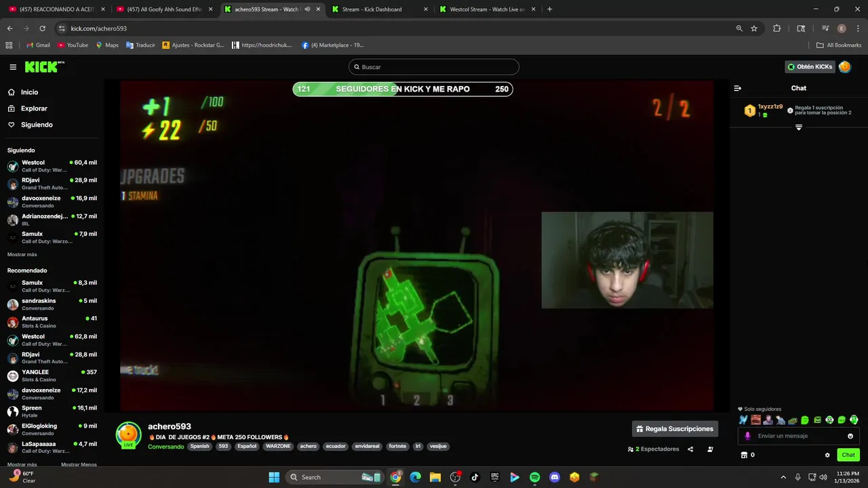Click the purple microphone icon in chat
Image resolution: width=868 pixels, height=488 pixels.
(748, 436)
